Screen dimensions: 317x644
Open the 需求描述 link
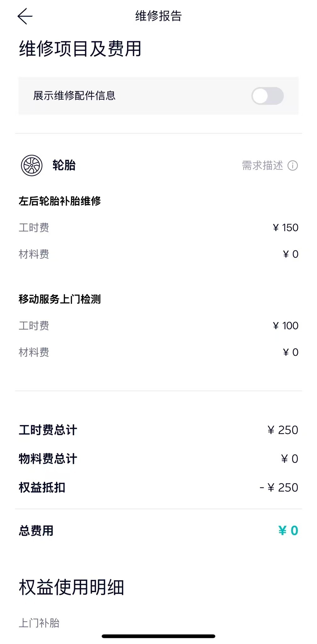pos(262,165)
